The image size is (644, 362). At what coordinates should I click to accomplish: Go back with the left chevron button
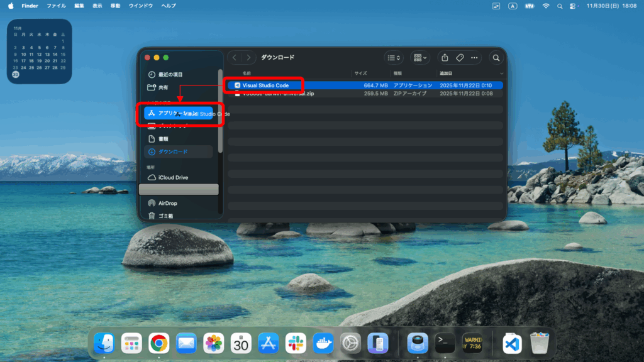235,58
